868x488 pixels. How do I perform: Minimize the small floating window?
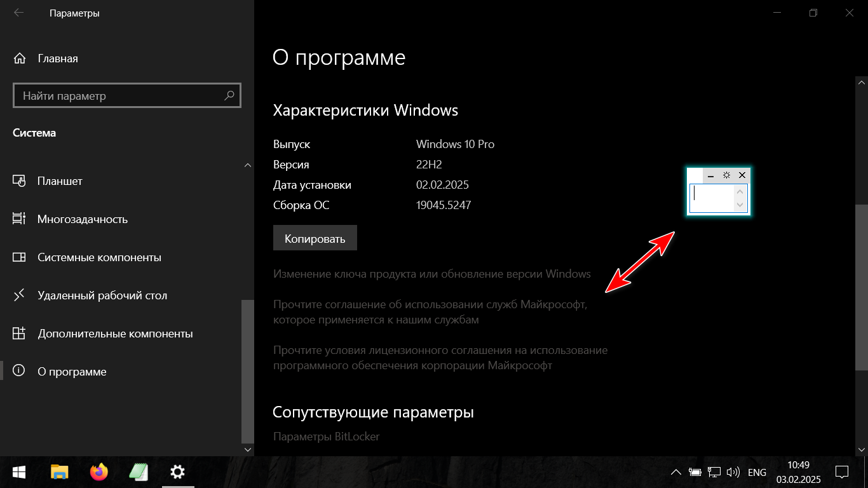[x=711, y=175]
